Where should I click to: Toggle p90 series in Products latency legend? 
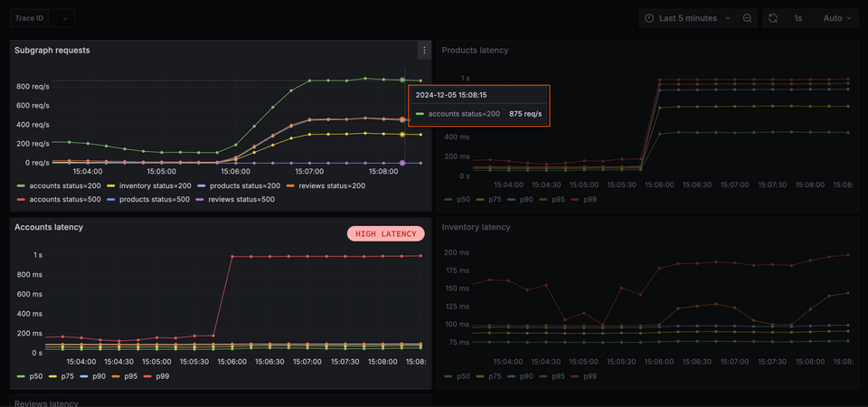[521, 199]
